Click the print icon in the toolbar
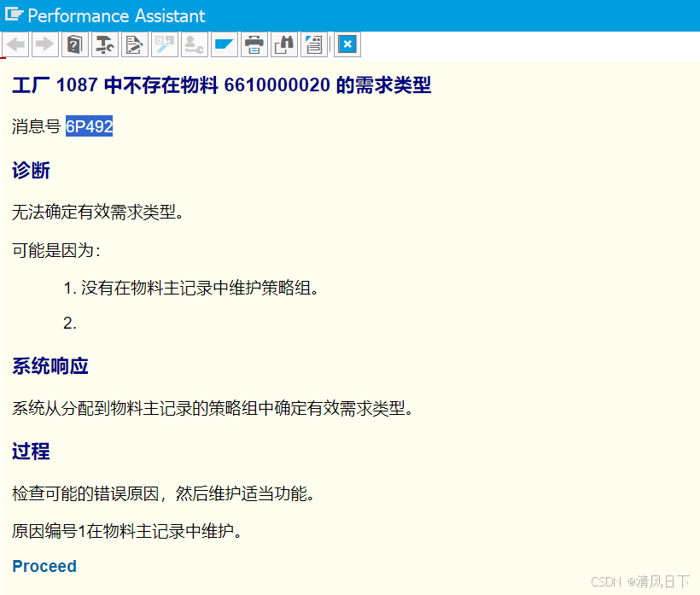This screenshot has height=595, width=700. click(254, 44)
